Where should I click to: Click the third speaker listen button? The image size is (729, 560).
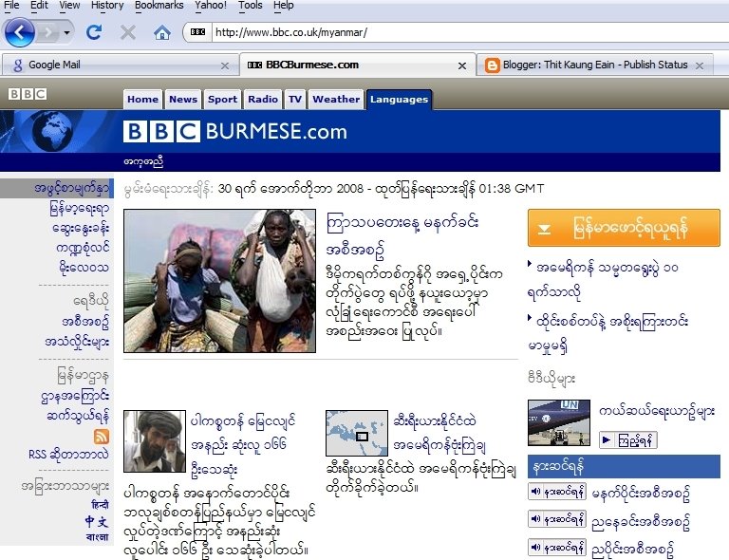click(x=556, y=547)
